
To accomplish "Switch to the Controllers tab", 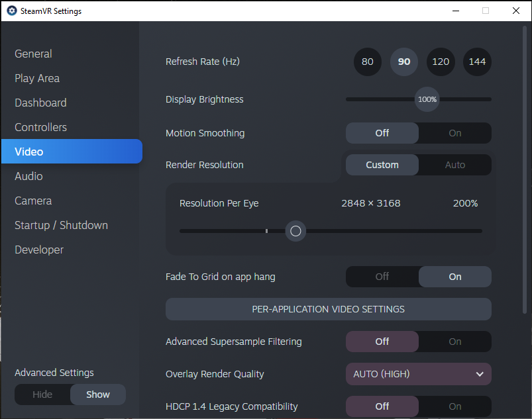I will (x=40, y=127).
